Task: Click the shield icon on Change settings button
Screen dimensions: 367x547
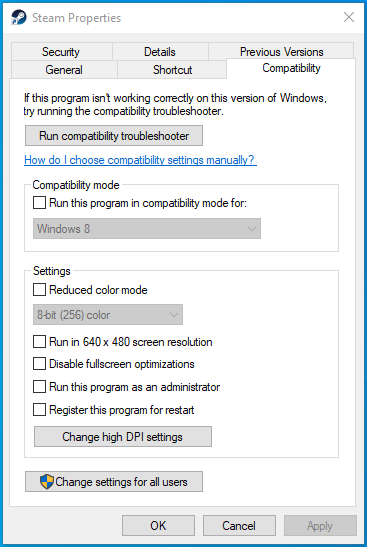Action: (x=47, y=482)
